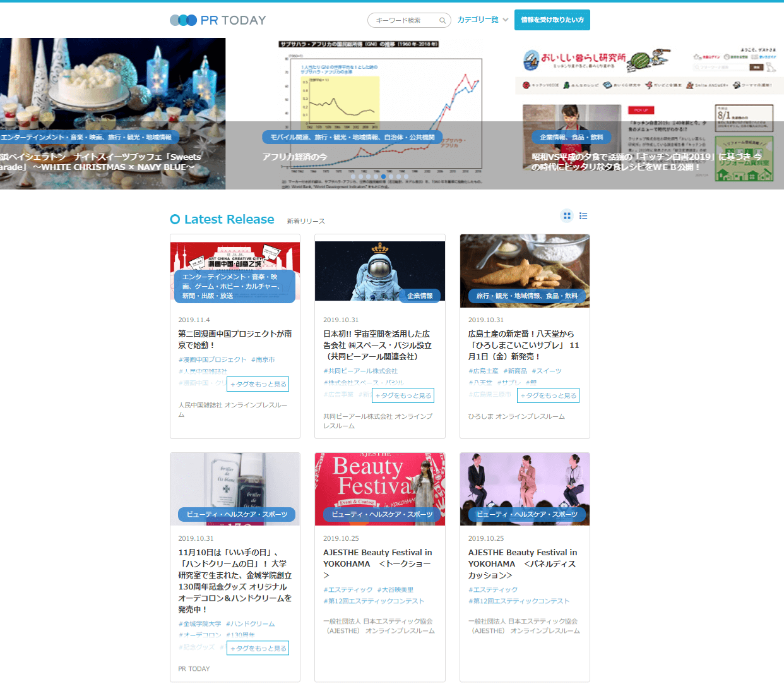Click the #金城学院大学 tag
Screen dimensions: 784x686
click(199, 623)
